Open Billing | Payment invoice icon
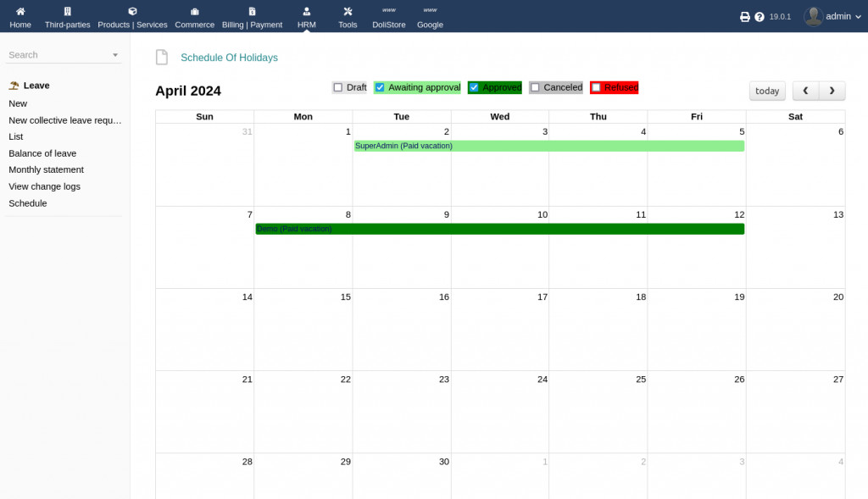This screenshot has width=868, height=499. coord(252,12)
